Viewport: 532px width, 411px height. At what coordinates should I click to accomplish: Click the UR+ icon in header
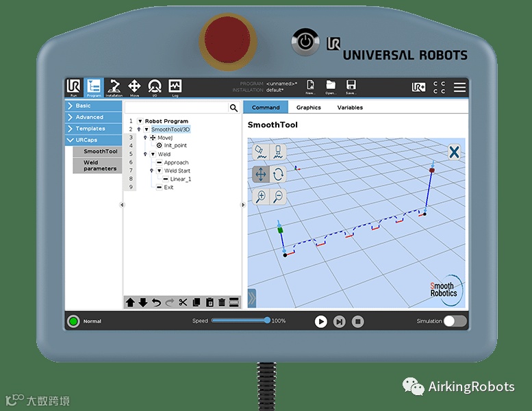click(x=418, y=87)
